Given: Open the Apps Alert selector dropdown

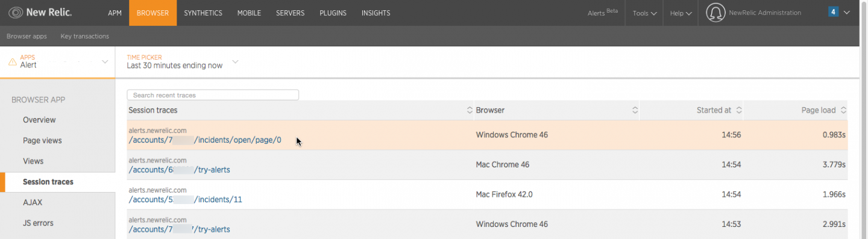Looking at the screenshot, I should click(x=58, y=61).
